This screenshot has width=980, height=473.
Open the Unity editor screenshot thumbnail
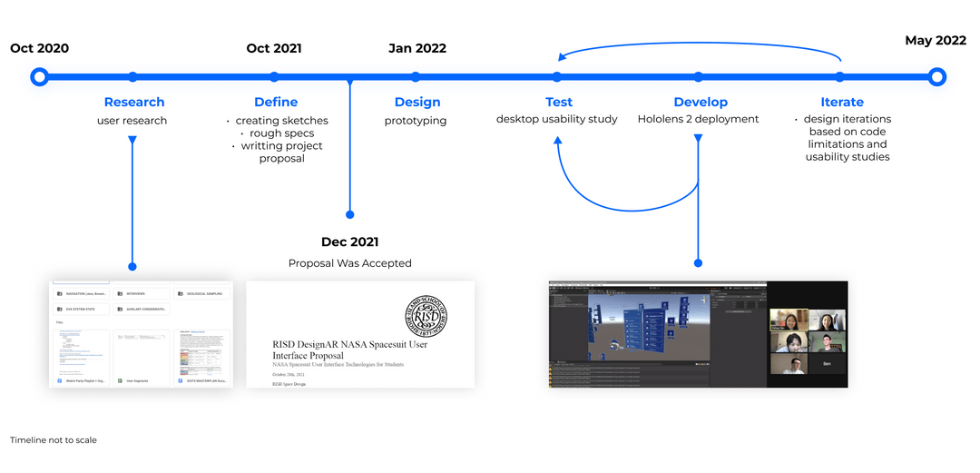(x=698, y=334)
